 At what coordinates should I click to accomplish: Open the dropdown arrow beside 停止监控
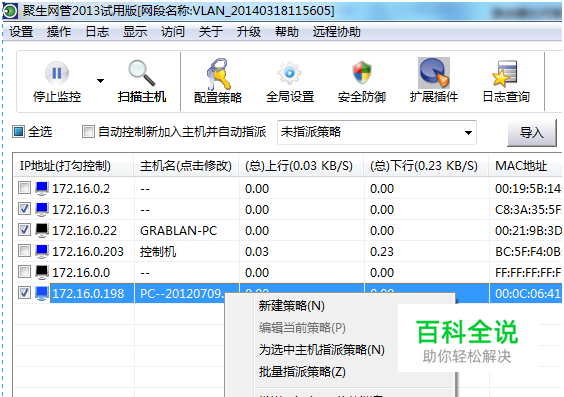pyautogui.click(x=100, y=81)
